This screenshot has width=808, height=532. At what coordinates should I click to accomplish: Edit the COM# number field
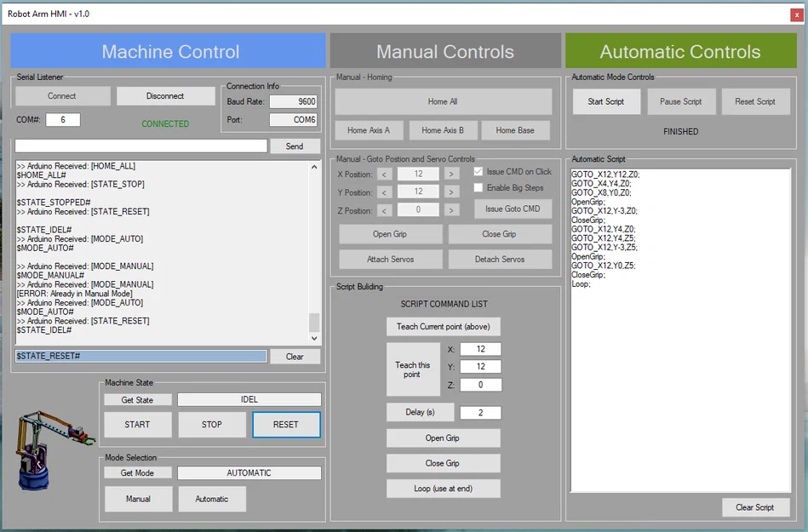63,119
